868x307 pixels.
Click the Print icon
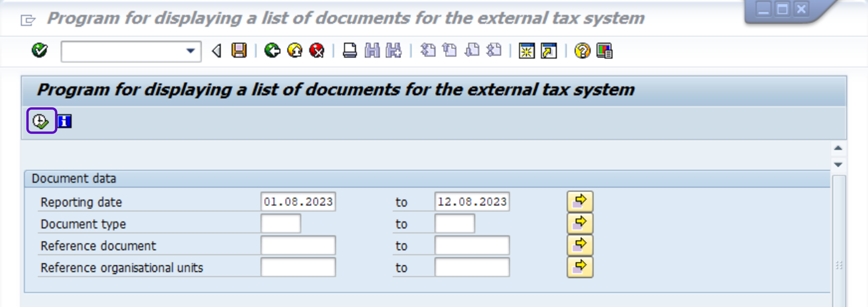(x=350, y=51)
